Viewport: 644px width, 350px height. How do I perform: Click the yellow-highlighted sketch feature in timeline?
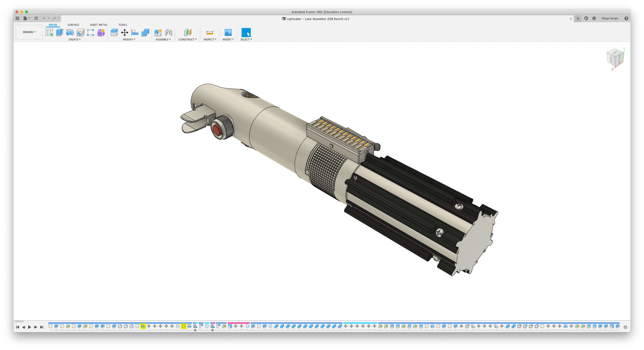click(x=183, y=326)
